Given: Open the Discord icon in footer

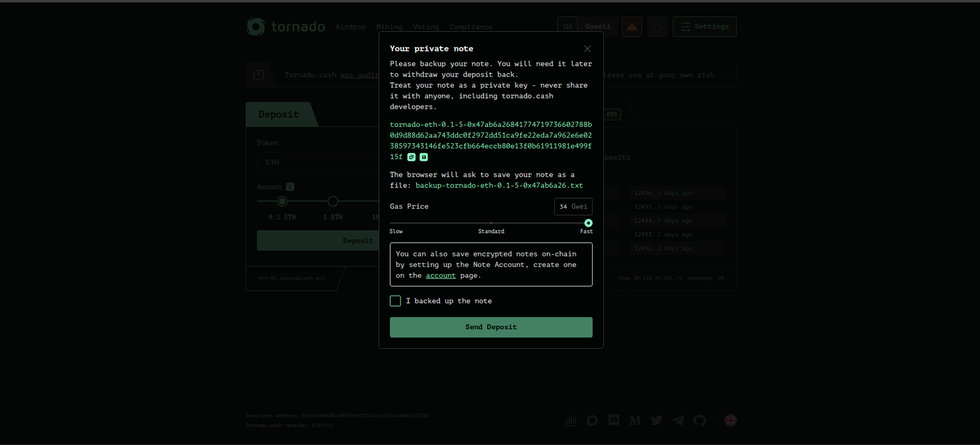Looking at the screenshot, I should click(x=614, y=421).
